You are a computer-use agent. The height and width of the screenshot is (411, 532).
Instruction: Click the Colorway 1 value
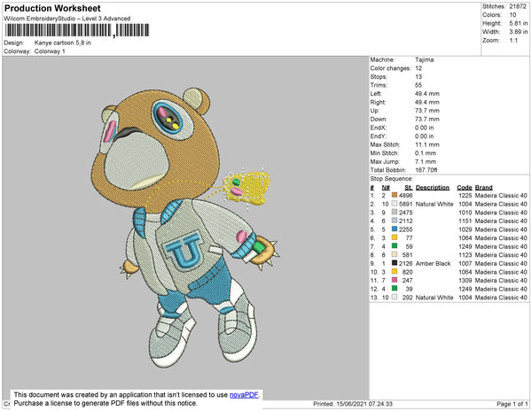point(50,51)
